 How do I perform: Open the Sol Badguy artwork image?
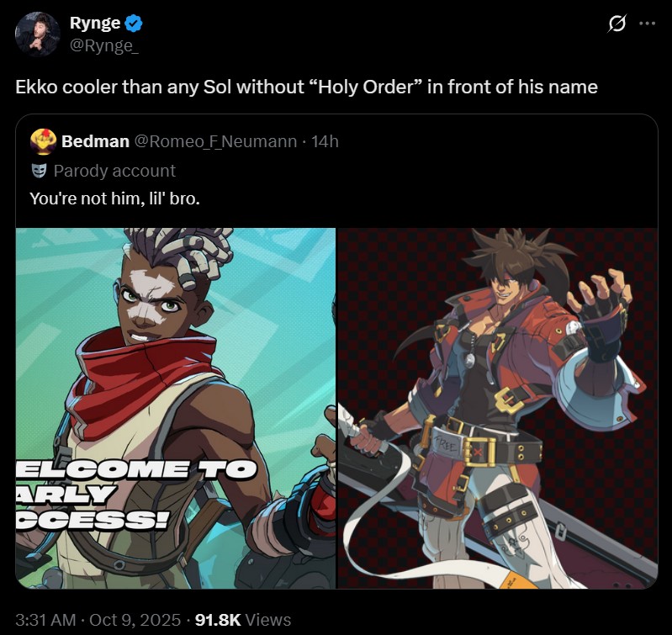498,409
